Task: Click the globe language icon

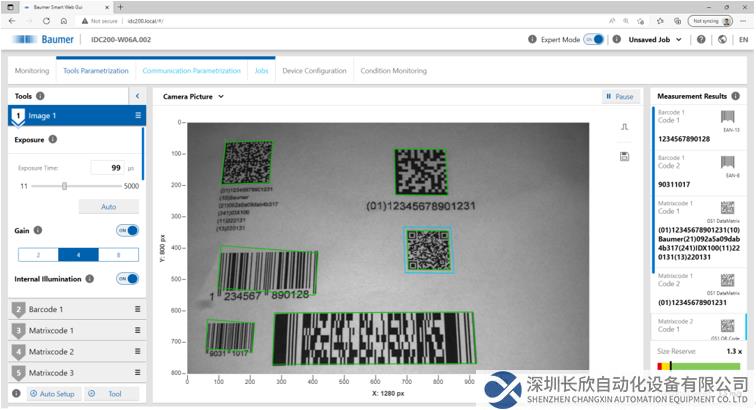Action: pyautogui.click(x=722, y=40)
